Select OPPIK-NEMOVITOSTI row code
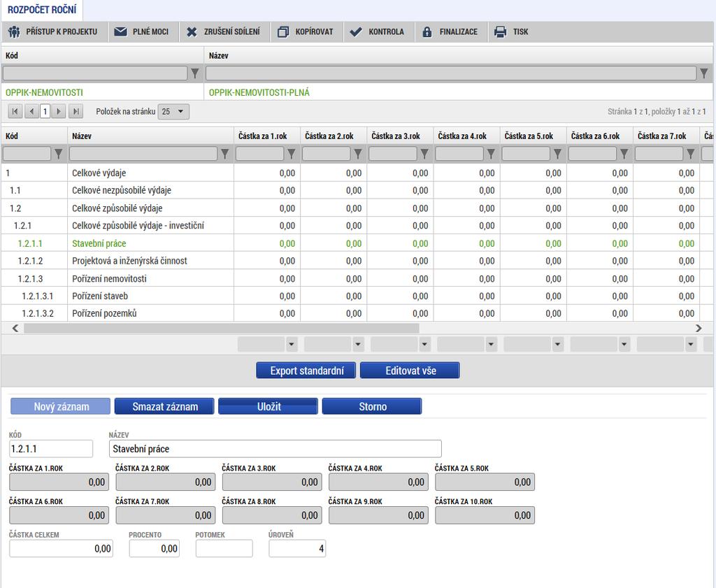The height and width of the screenshot is (588, 716). click(x=44, y=93)
